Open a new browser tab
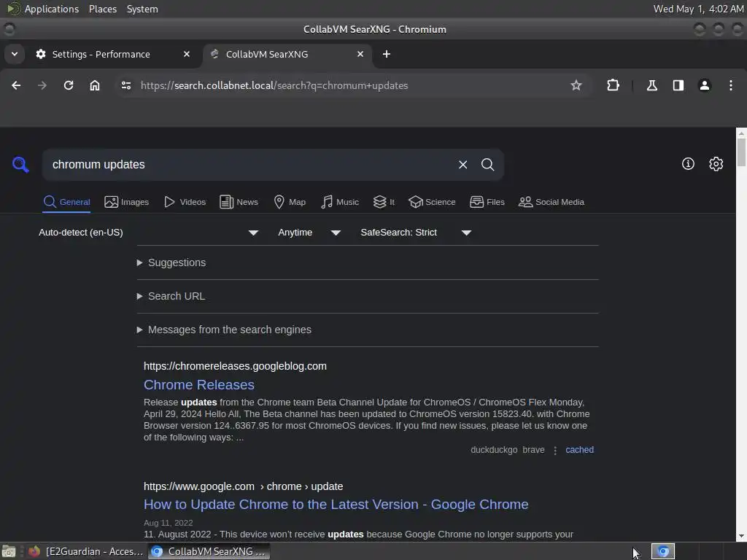 [387, 54]
